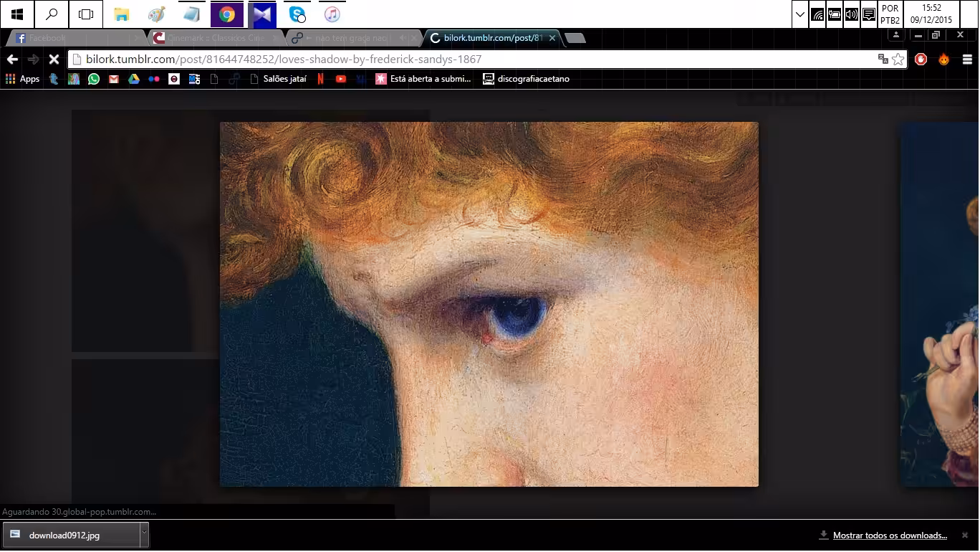Image resolution: width=980 pixels, height=552 pixels.
Task: Bookmark this page with the star icon
Action: point(898,60)
